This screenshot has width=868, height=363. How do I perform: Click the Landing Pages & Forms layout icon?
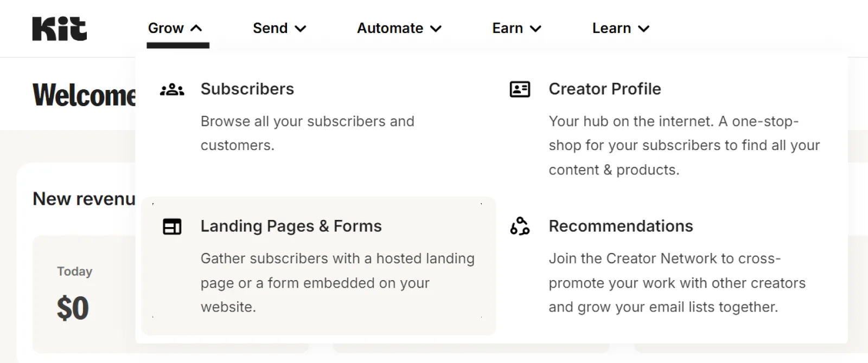(x=172, y=226)
